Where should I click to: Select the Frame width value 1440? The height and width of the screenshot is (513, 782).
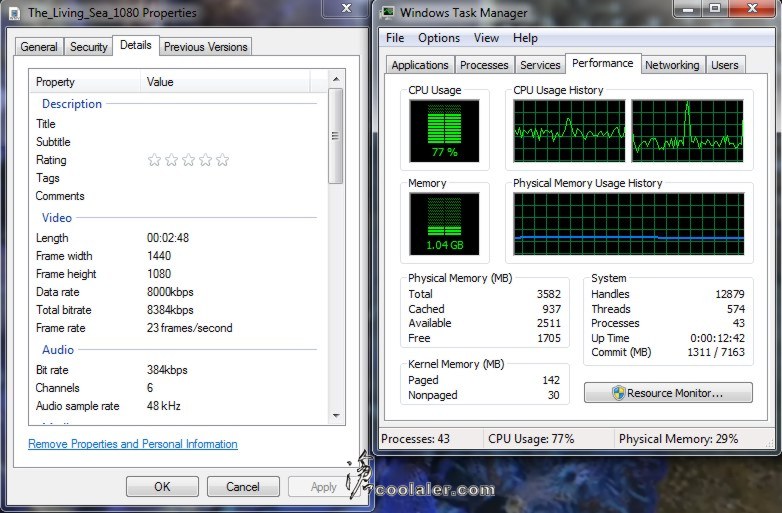tap(159, 256)
